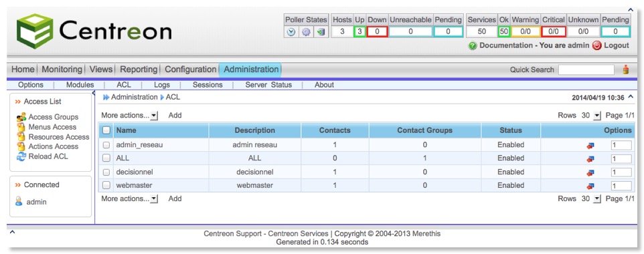The image size is (644, 254).
Task: Open the Modules submenu
Action: click(x=80, y=85)
